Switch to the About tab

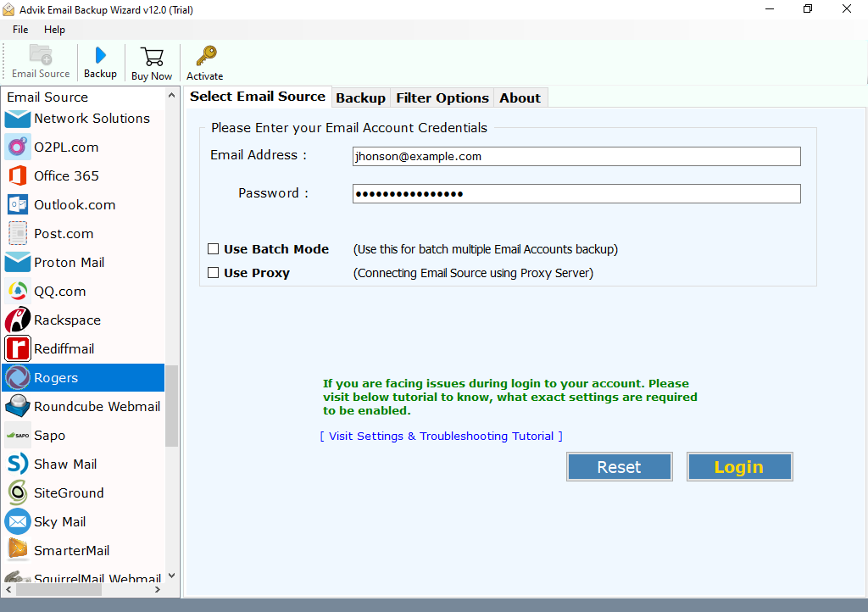click(x=520, y=98)
